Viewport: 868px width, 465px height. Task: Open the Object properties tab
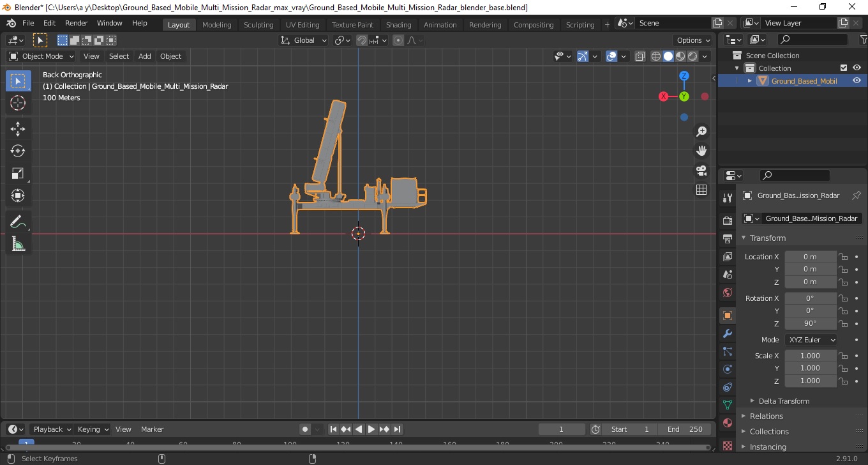tap(727, 316)
